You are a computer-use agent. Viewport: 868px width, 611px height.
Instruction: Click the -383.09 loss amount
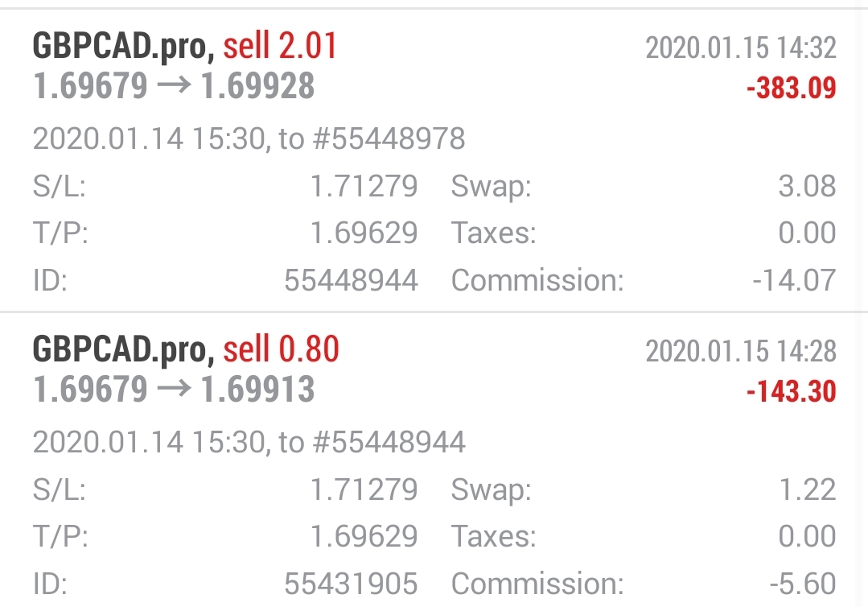pos(791,89)
